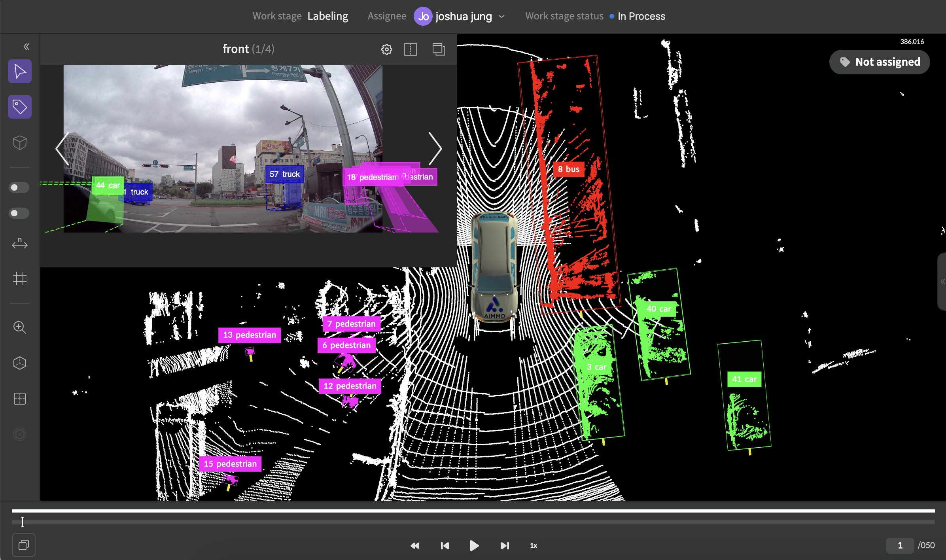Click the current frame number field
946x560 pixels.
900,545
